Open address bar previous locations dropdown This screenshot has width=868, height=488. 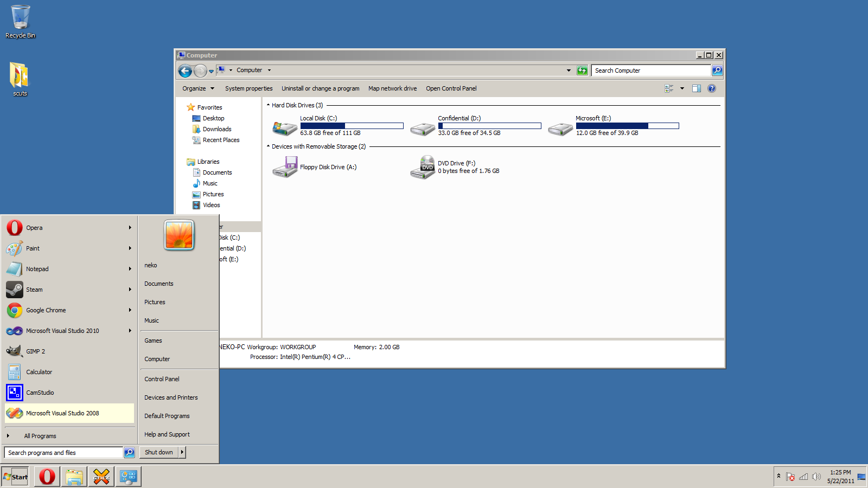[x=569, y=70]
